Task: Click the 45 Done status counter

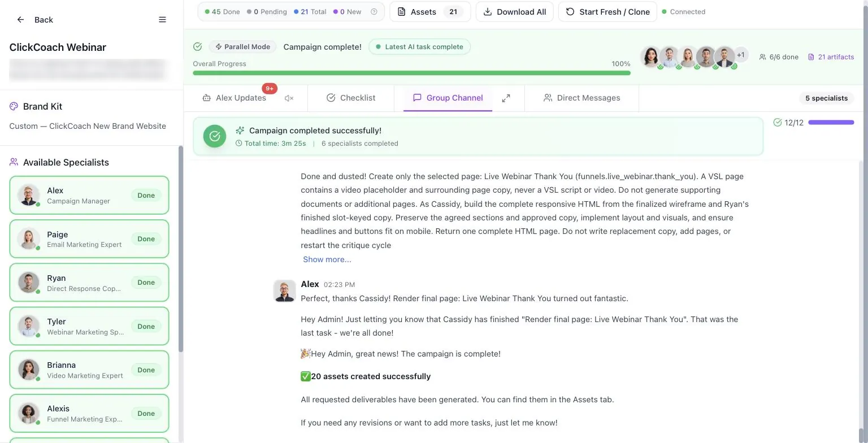Action: (222, 12)
